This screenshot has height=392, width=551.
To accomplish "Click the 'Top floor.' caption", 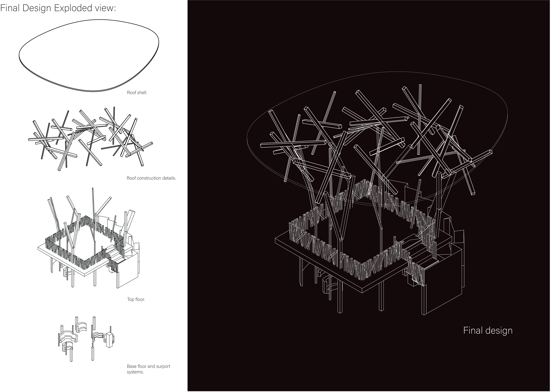I will (136, 299).
